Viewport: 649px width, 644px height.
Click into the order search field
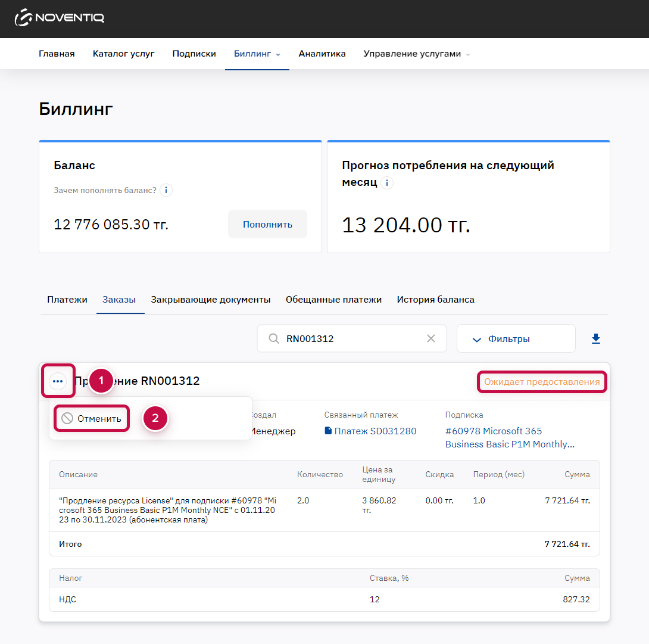(351, 339)
